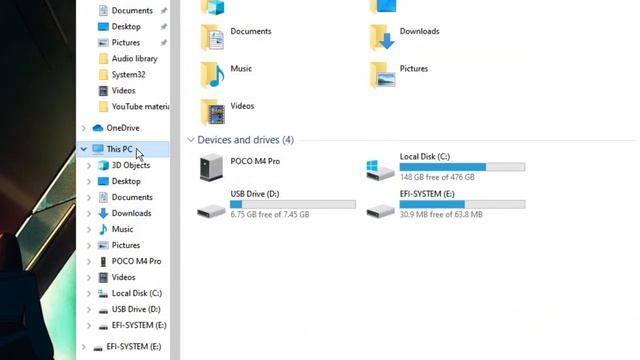
Task: Expand the Downloads node under This PC
Action: tap(89, 213)
